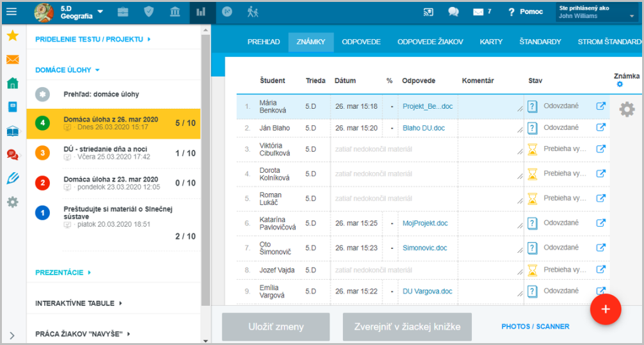The height and width of the screenshot is (345, 644).
Task: Open external link icon for Viktória Cibuľková
Action: 600,149
